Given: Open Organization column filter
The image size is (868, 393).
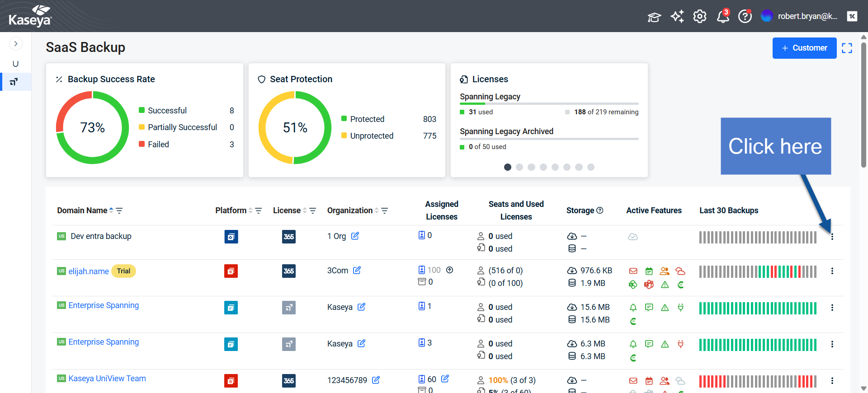Looking at the screenshot, I should [385, 211].
